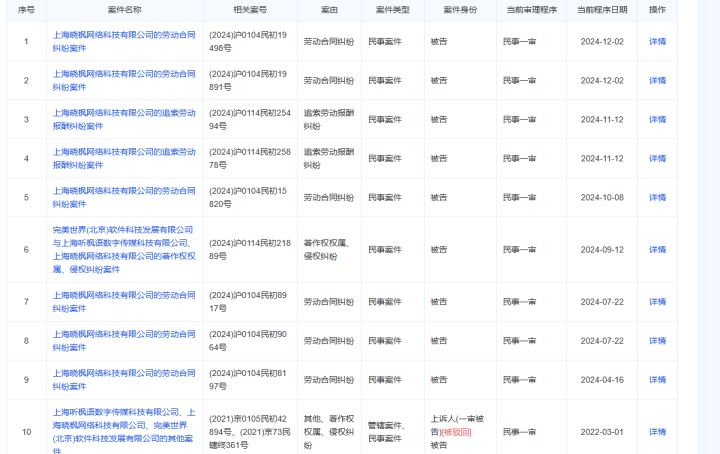This screenshot has width=720, height=454.
Task: Click sequence number 6 cell
Action: (x=26, y=250)
